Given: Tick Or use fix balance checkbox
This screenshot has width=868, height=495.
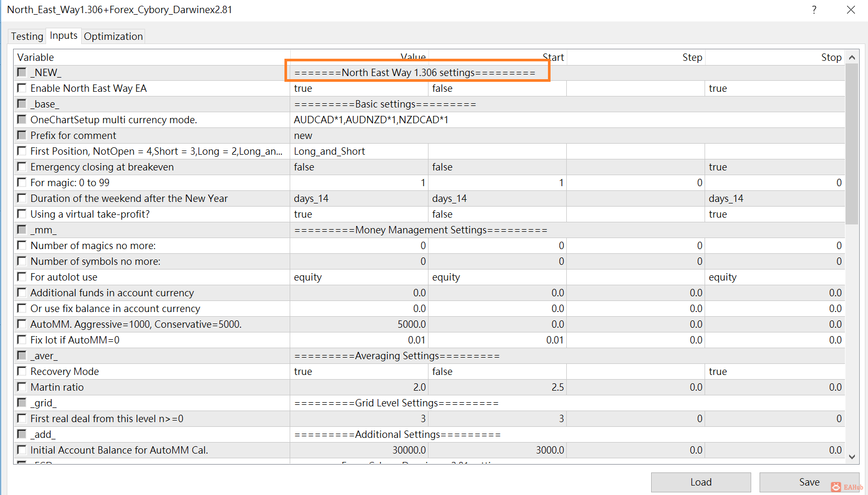Looking at the screenshot, I should click(22, 308).
